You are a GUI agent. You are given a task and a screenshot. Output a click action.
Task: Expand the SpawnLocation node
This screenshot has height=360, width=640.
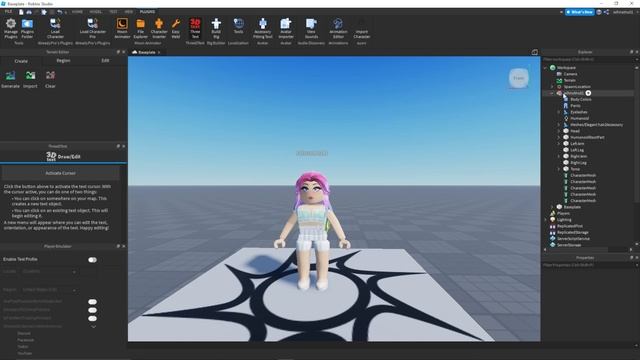(552, 87)
